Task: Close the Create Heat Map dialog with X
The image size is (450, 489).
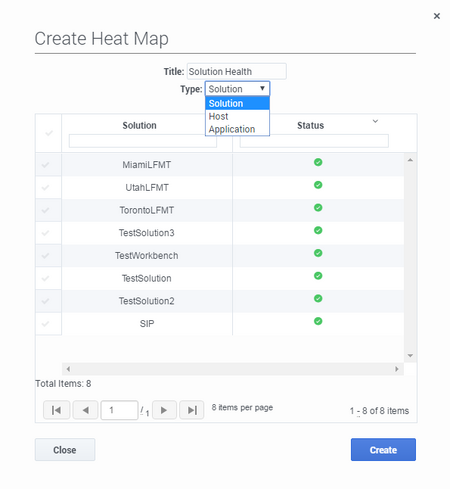Action: tap(437, 16)
